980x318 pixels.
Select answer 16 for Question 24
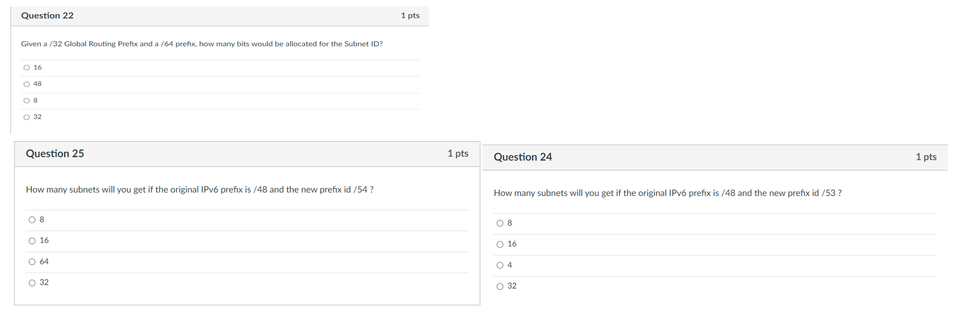(500, 244)
